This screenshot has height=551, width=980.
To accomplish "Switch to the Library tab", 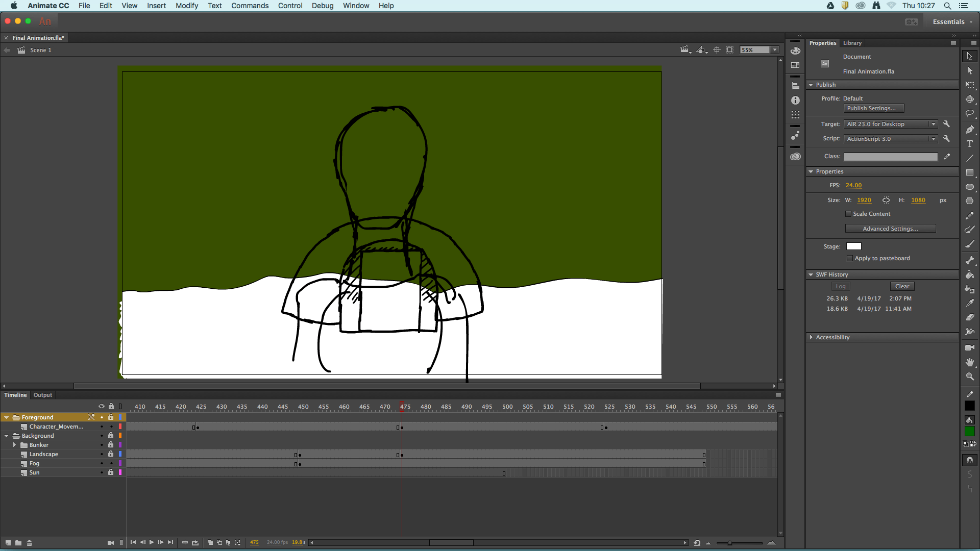I will click(852, 43).
